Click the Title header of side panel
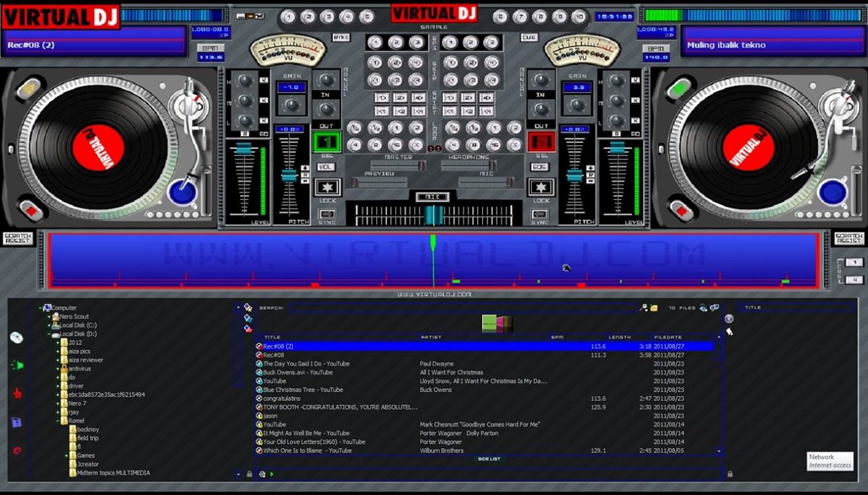The width and height of the screenshot is (868, 495). [x=753, y=308]
